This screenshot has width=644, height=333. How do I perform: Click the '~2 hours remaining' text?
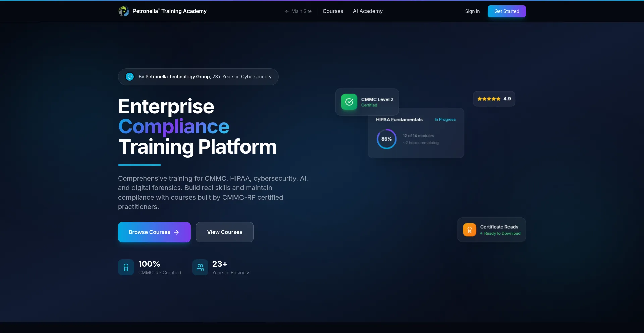(421, 143)
